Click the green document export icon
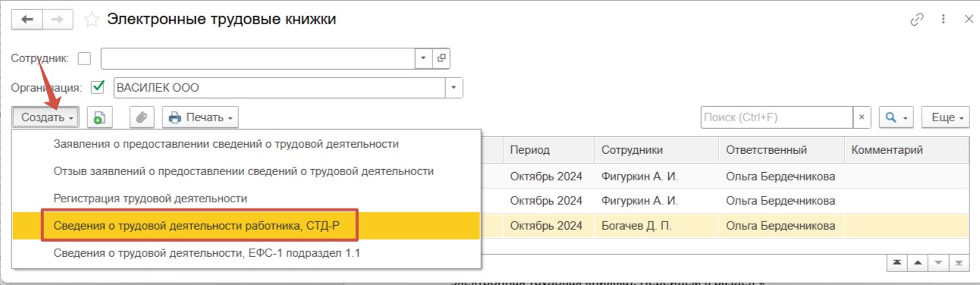This screenshot has width=980, height=285. (x=99, y=117)
